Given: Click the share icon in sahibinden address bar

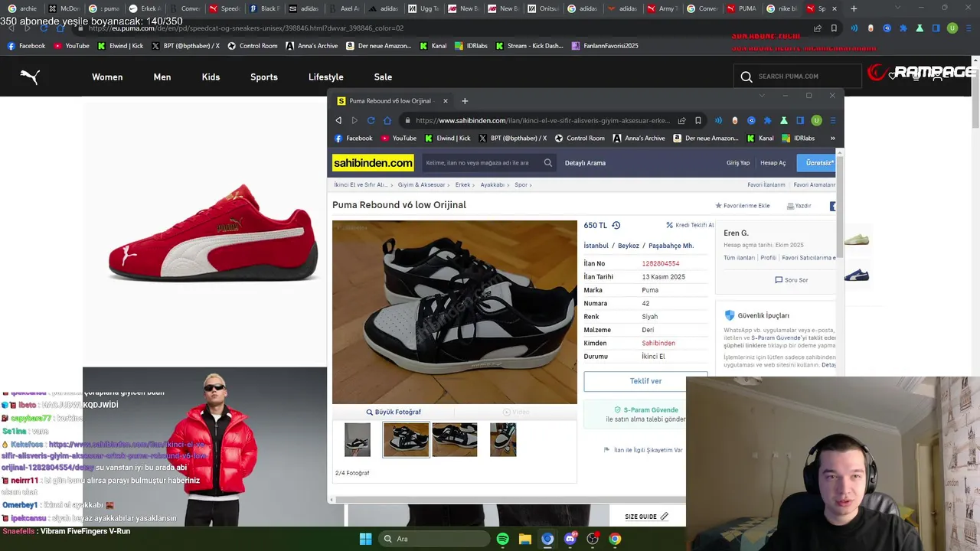Looking at the screenshot, I should (x=681, y=120).
